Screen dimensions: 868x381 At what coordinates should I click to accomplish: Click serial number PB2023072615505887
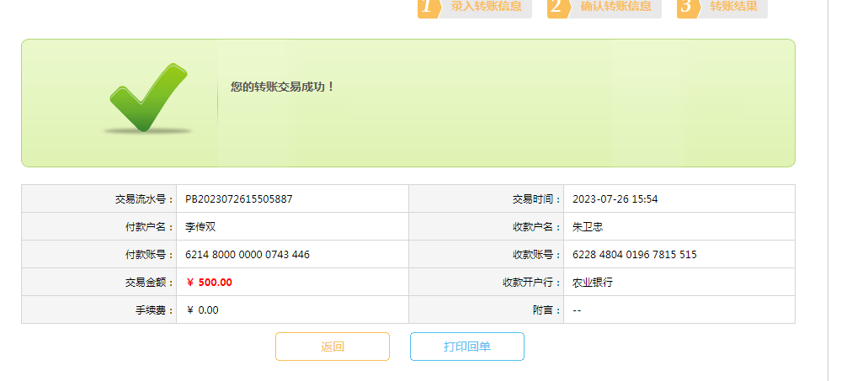[x=239, y=199]
